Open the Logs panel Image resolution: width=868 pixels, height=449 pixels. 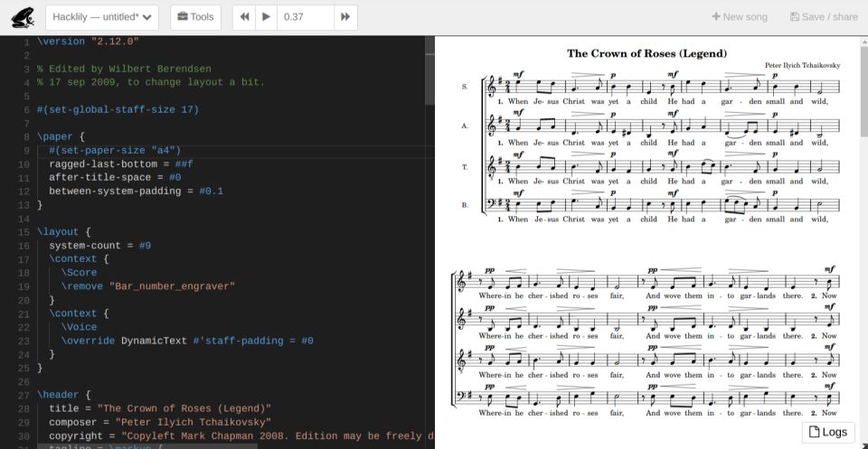coord(828,432)
